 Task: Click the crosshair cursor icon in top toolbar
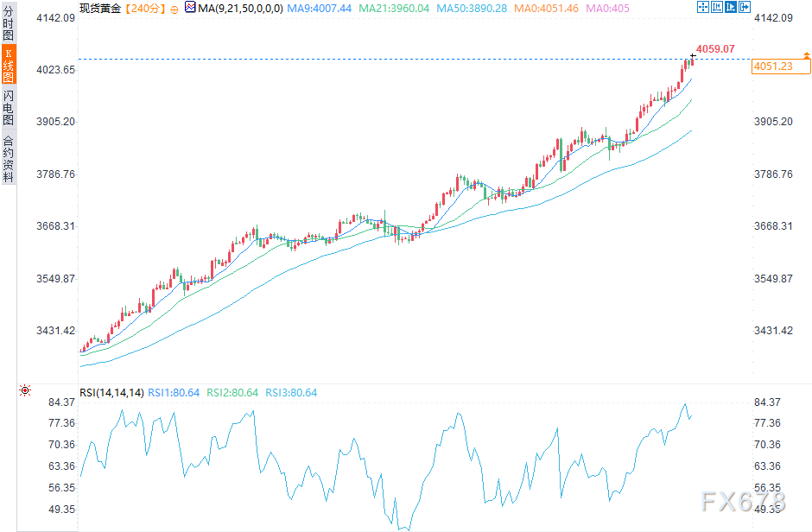click(x=703, y=8)
